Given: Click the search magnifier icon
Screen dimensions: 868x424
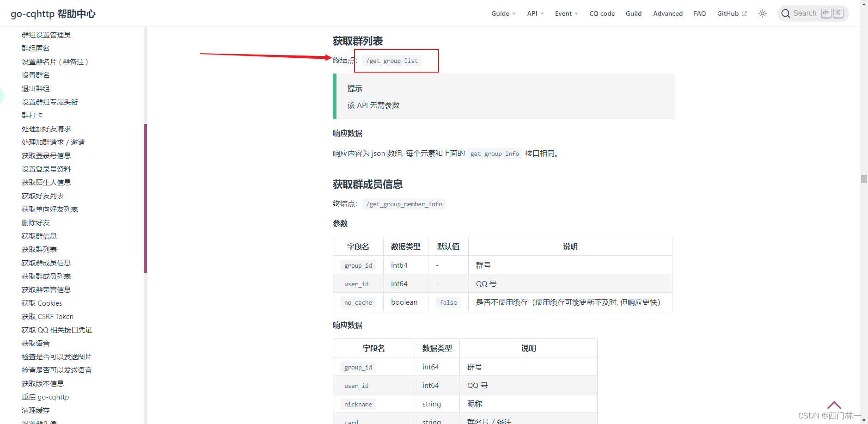Looking at the screenshot, I should click(785, 13).
